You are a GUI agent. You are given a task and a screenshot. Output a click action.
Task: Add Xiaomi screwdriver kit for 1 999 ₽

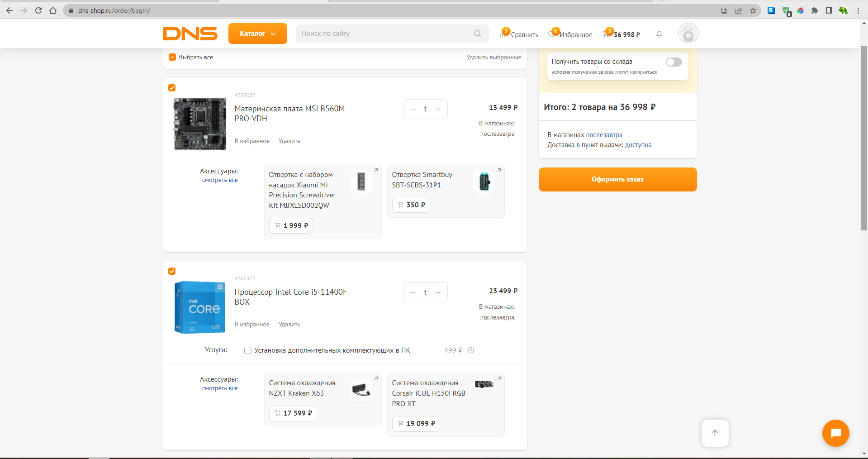tap(291, 226)
